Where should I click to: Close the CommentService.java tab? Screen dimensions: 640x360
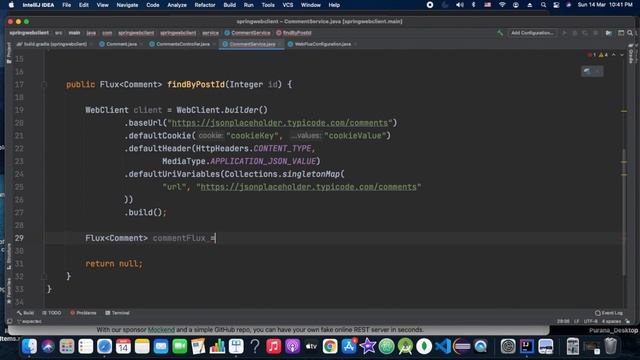pos(279,44)
